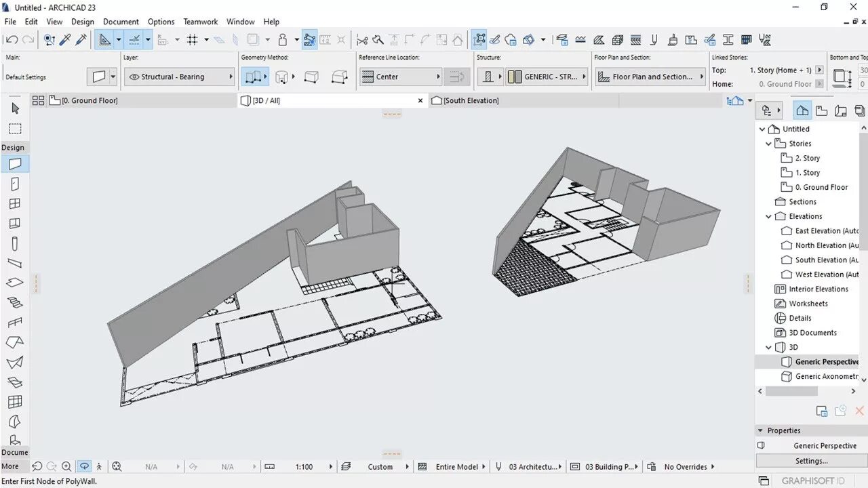Show Layout Book in Navigator
The width and height of the screenshot is (868, 488).
click(841, 110)
